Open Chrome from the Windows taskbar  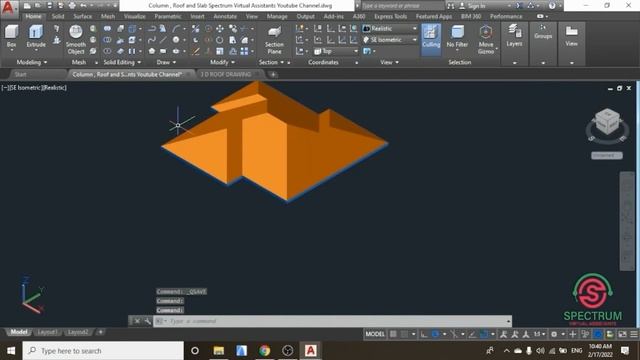(x=264, y=351)
